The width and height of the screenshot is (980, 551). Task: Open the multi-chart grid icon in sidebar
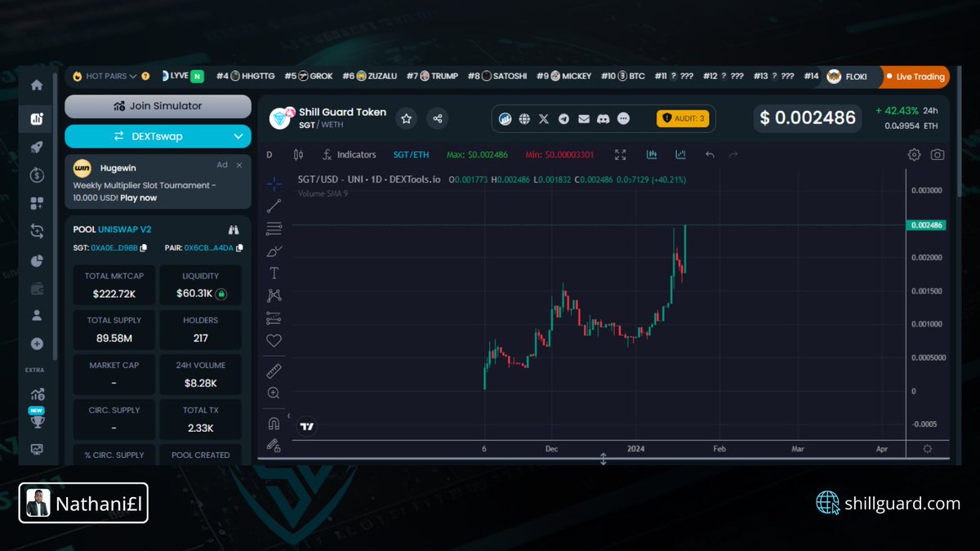pyautogui.click(x=36, y=203)
